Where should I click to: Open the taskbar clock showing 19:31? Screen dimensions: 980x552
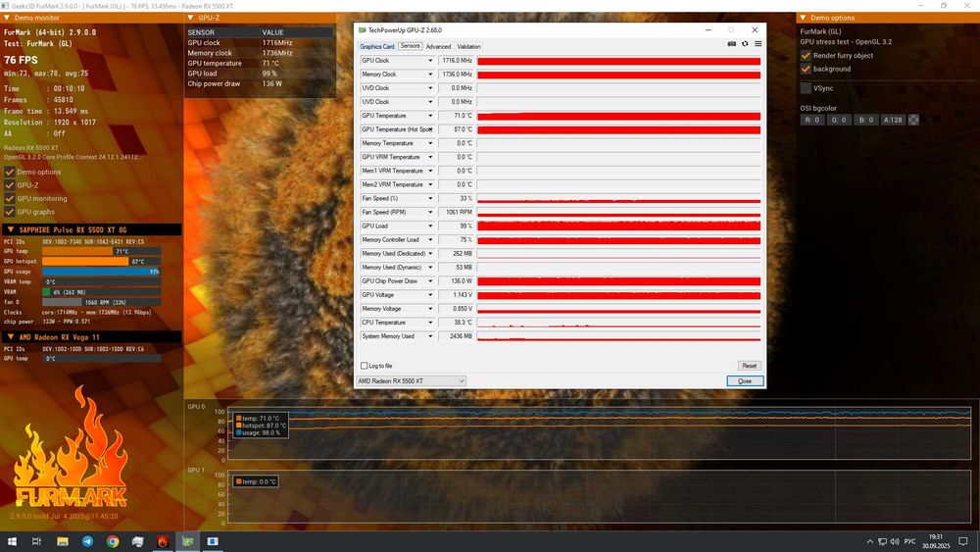coord(936,541)
